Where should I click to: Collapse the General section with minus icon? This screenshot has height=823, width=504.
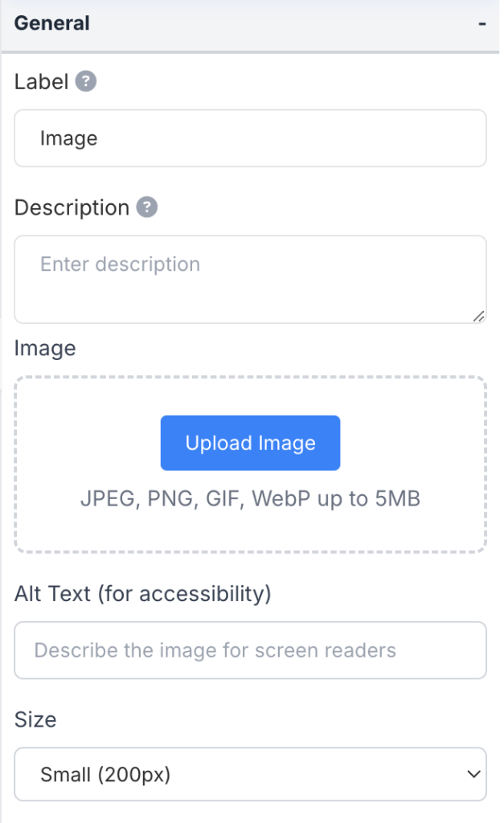click(x=481, y=24)
